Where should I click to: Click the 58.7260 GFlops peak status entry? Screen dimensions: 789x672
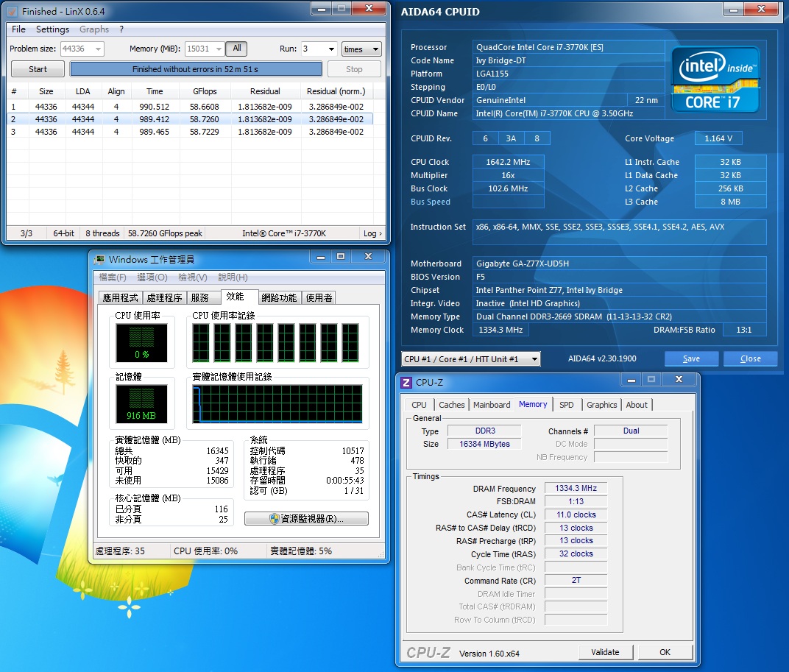pos(165,233)
